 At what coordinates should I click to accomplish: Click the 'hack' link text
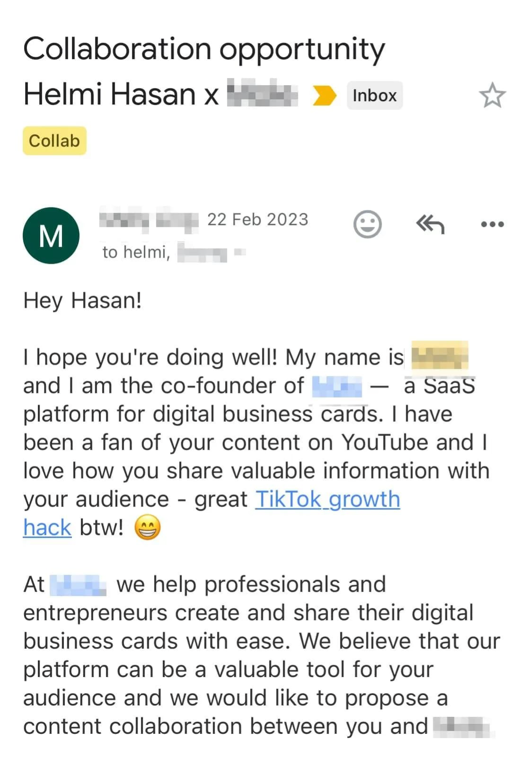point(47,528)
